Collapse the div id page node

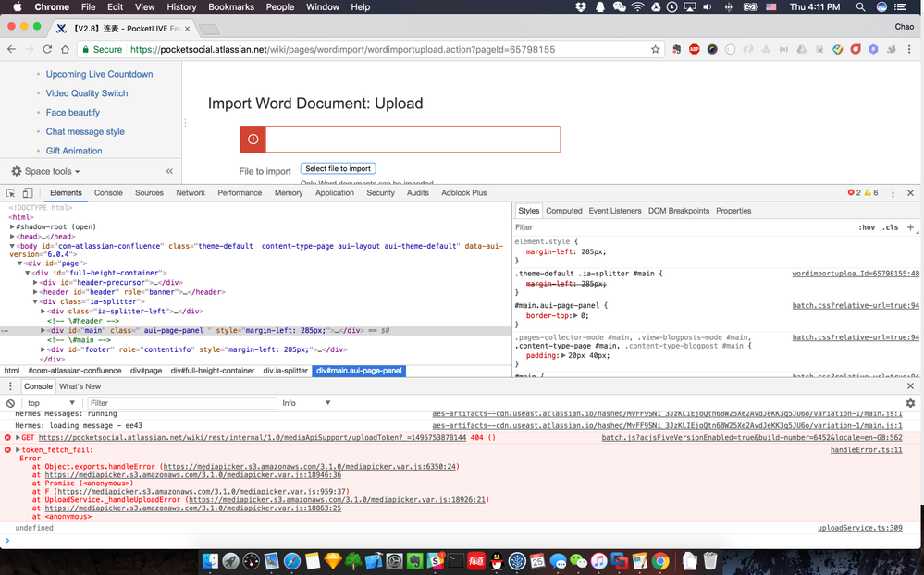[x=19, y=263]
